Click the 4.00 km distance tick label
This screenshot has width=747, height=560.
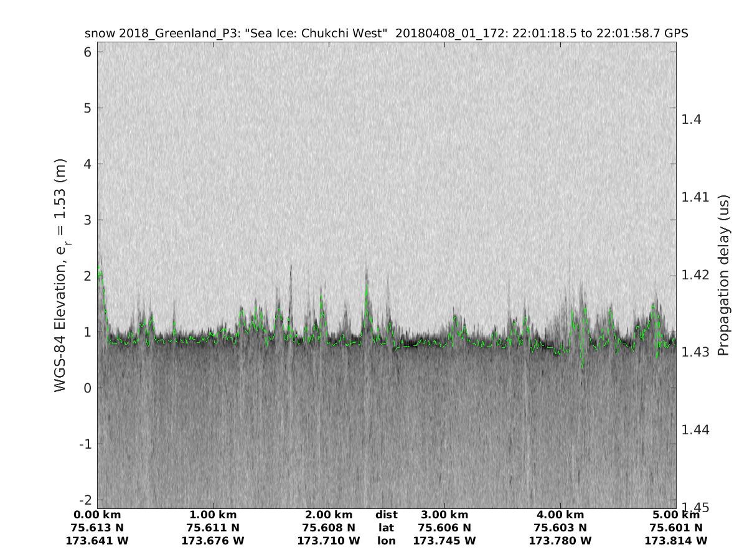tap(560, 515)
